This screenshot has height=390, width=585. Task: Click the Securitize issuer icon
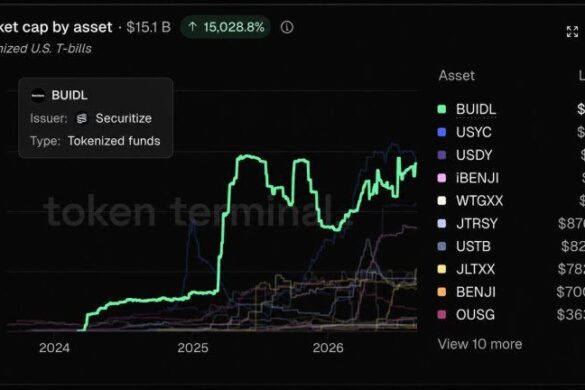coord(82,119)
